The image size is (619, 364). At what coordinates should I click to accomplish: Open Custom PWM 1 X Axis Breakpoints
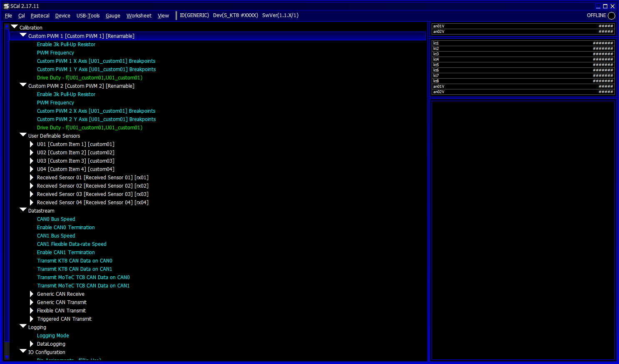click(x=96, y=61)
